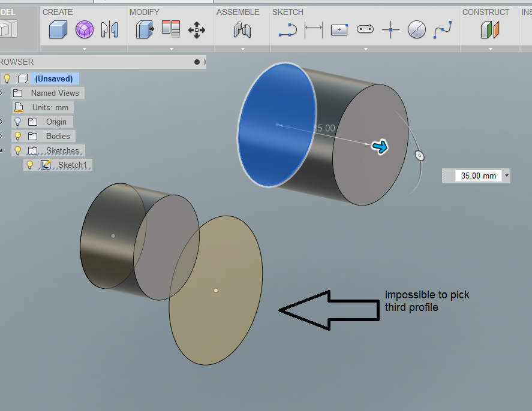Toggle the Sketches folder visibility lightbulb
This screenshot has height=411, width=532.
[17, 150]
